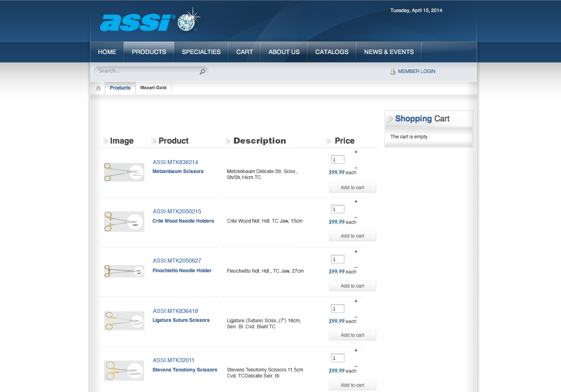Open the NEWS & EVENTS menu item

point(389,52)
